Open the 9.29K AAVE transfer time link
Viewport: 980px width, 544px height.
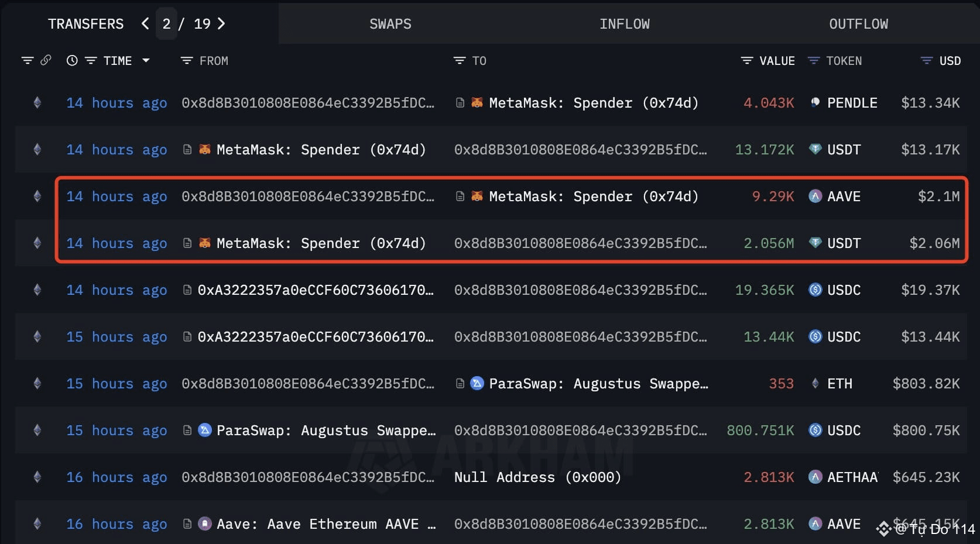pos(116,197)
